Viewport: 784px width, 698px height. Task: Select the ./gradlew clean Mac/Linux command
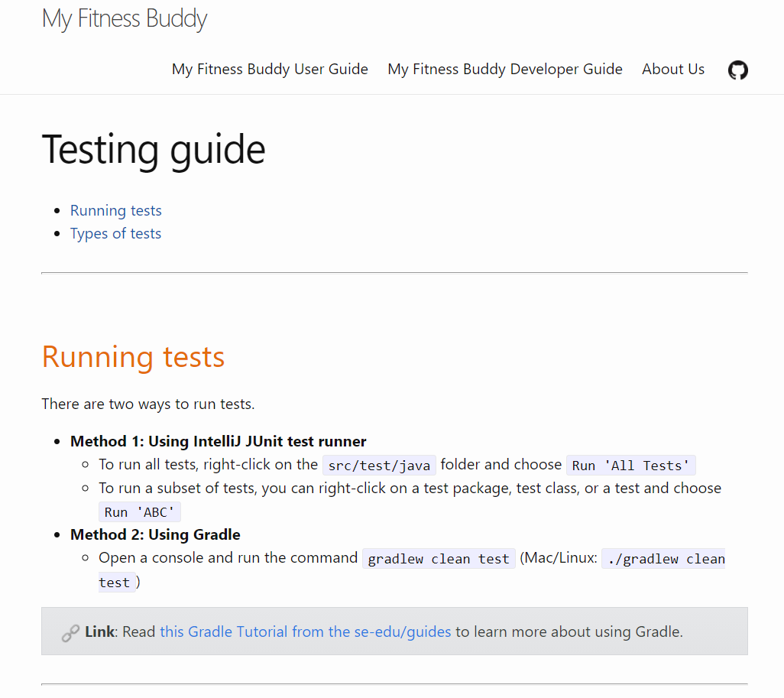[x=663, y=558]
